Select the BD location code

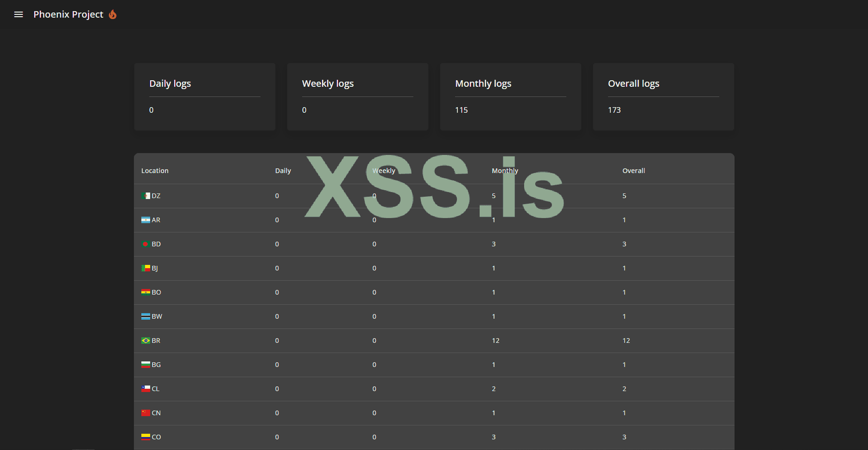[156, 244]
